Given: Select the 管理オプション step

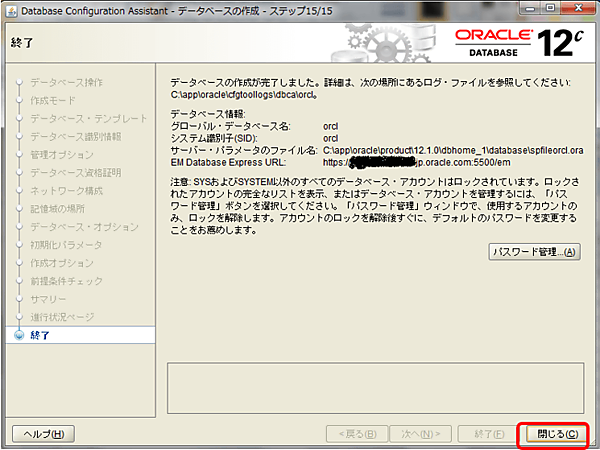Looking at the screenshot, I should [x=62, y=155].
